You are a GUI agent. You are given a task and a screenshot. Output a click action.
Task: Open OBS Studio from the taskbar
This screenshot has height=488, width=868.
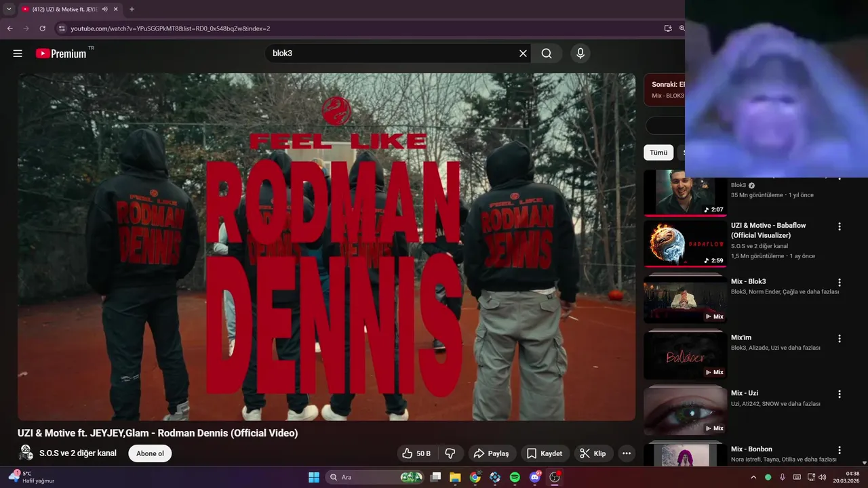(x=555, y=477)
